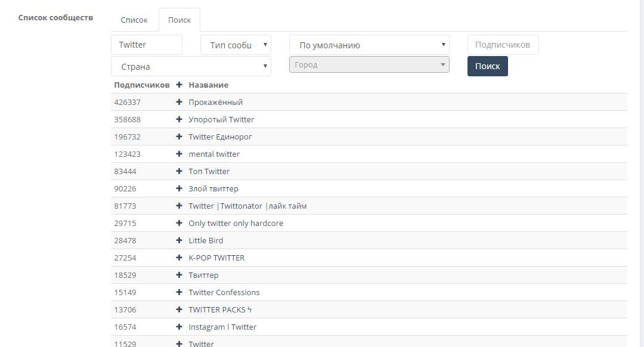Click the dark Поиск search button
The image size is (644, 347).
point(488,66)
